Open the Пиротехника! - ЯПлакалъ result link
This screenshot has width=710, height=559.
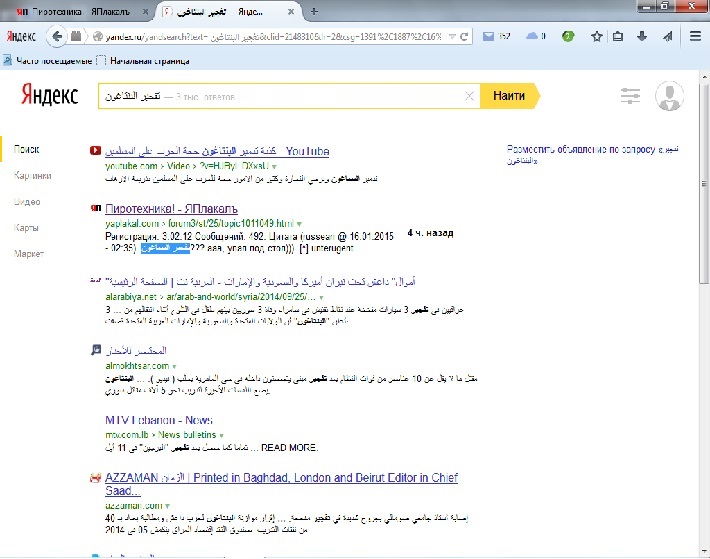[171, 209]
